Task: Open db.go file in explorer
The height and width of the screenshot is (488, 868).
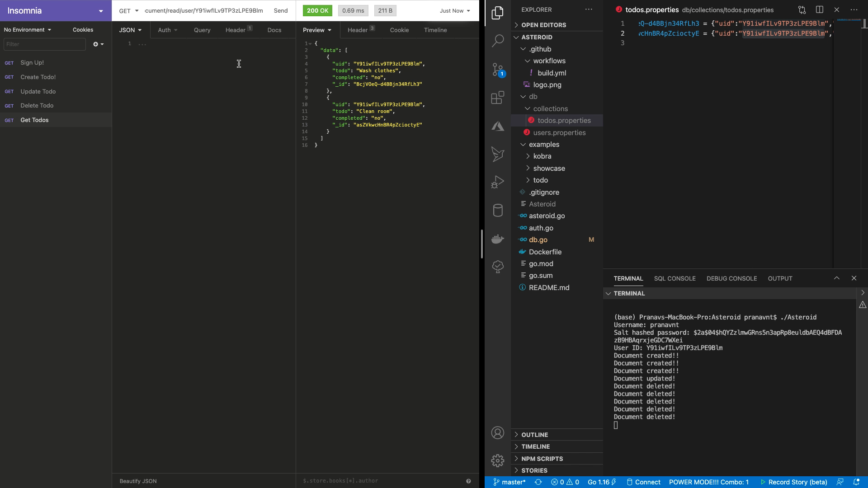Action: [x=538, y=240]
